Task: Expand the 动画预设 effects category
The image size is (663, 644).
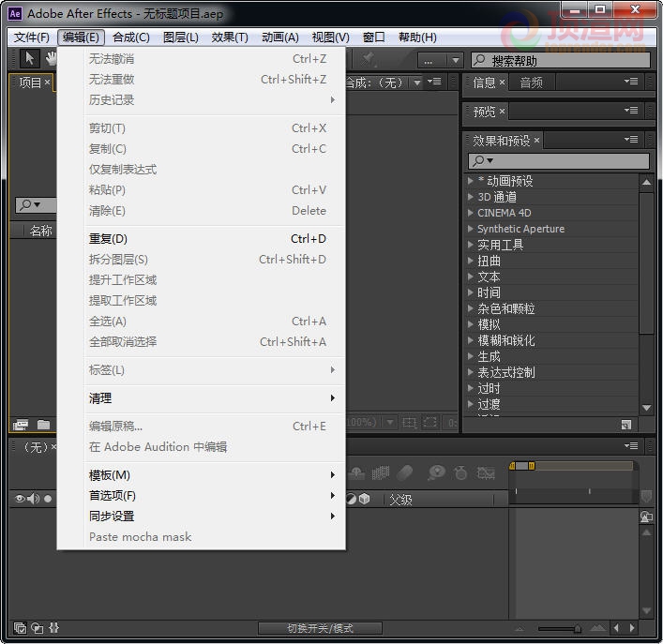Action: click(470, 181)
